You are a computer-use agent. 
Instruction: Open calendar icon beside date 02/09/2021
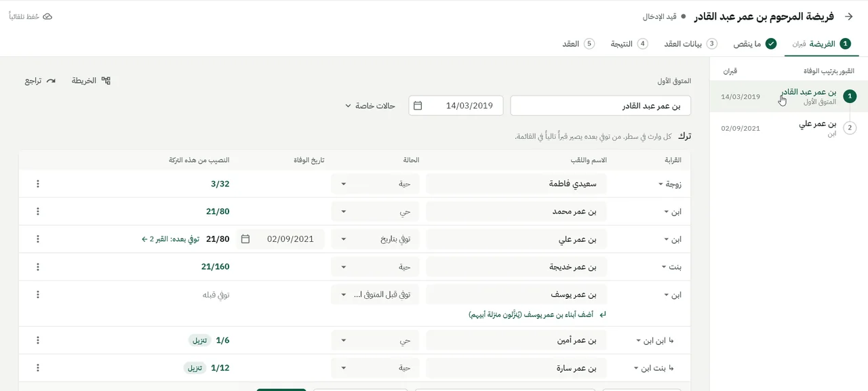[x=245, y=239]
